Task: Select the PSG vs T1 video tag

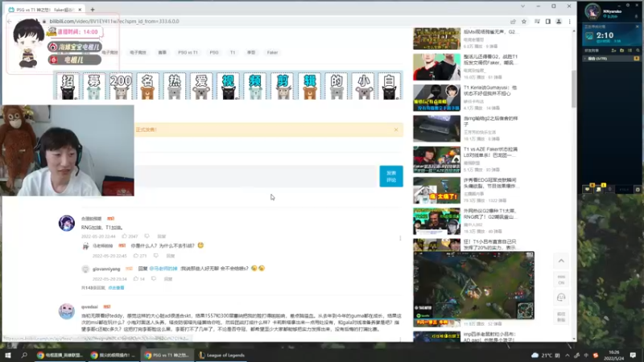Action: 188,52
